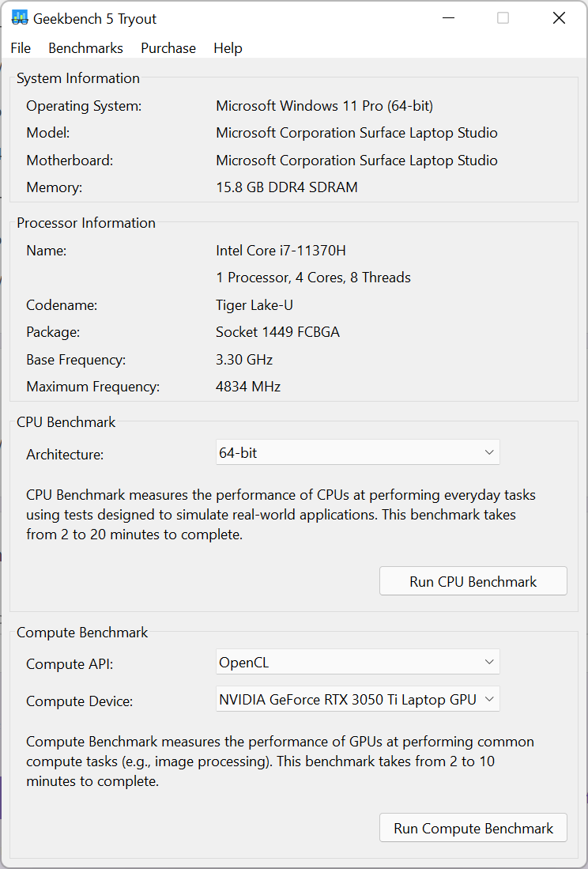
Task: Click the NVIDIA GeForce RTX 3050 Ti entry
Action: pyautogui.click(x=348, y=699)
